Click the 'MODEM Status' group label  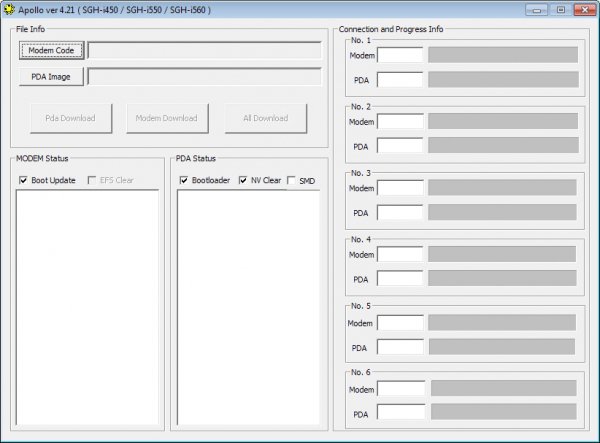pos(42,158)
